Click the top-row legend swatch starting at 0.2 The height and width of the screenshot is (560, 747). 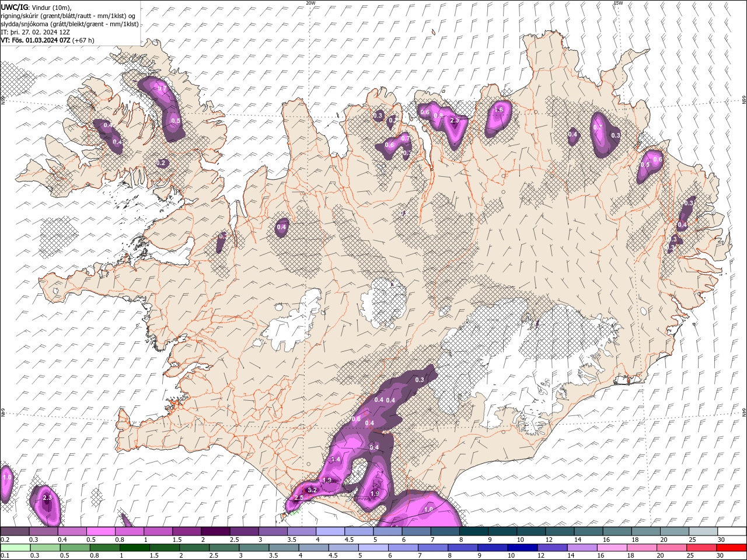pyautogui.click(x=15, y=531)
